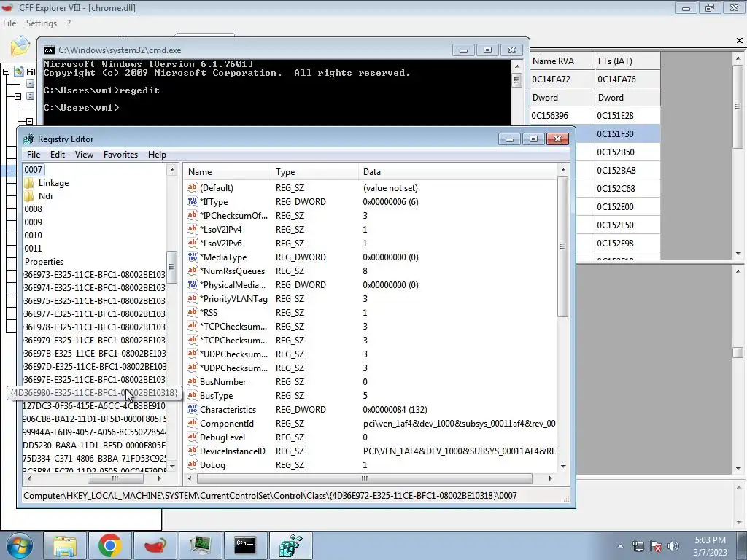Click the BusNumber string value icon
The width and height of the screenshot is (747, 560).
pos(193,381)
